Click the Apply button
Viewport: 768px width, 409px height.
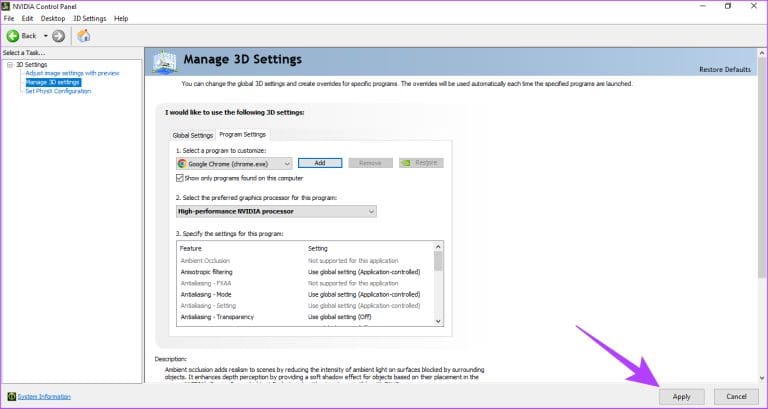(681, 396)
